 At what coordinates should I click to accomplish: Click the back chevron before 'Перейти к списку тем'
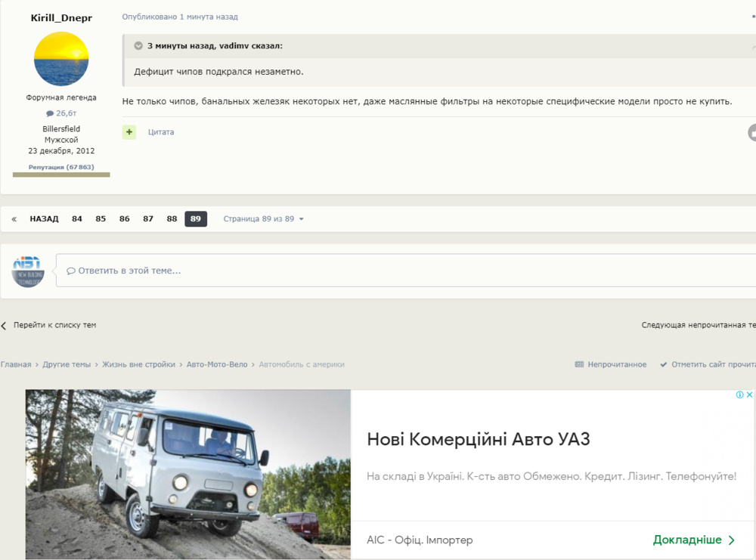4,326
